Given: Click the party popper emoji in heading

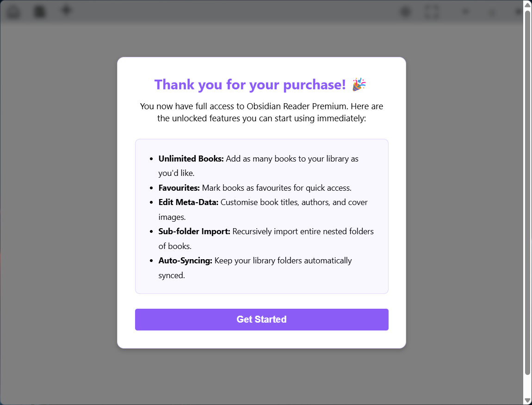Looking at the screenshot, I should (x=359, y=85).
